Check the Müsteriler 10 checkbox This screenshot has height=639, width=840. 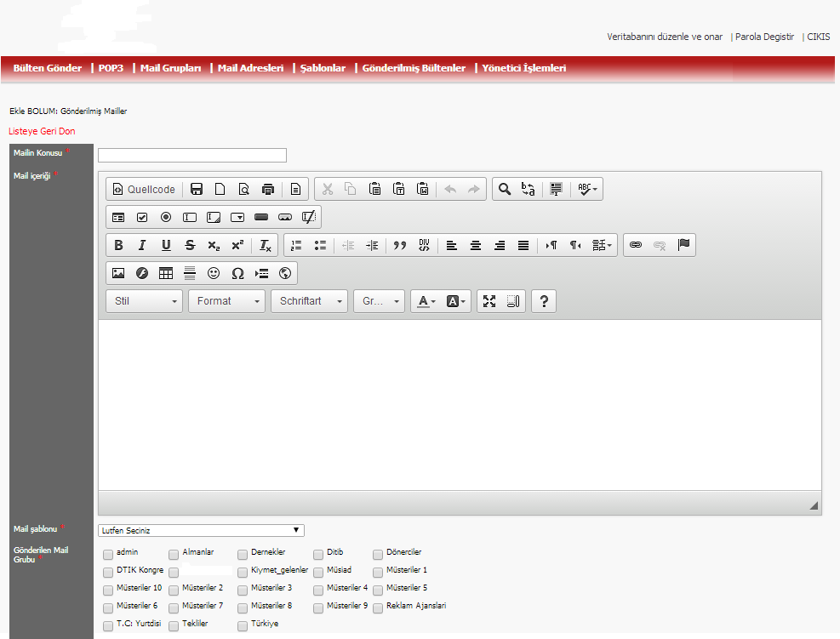click(108, 591)
